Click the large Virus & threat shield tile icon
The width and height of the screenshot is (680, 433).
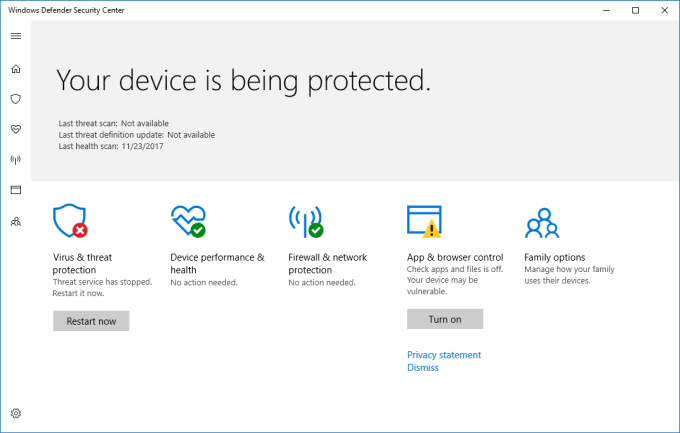(x=70, y=221)
